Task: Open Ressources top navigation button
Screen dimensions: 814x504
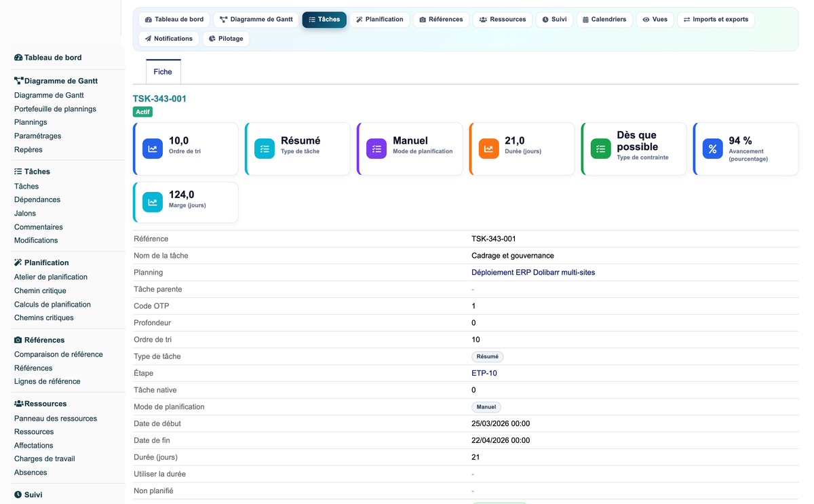Action: (x=503, y=20)
